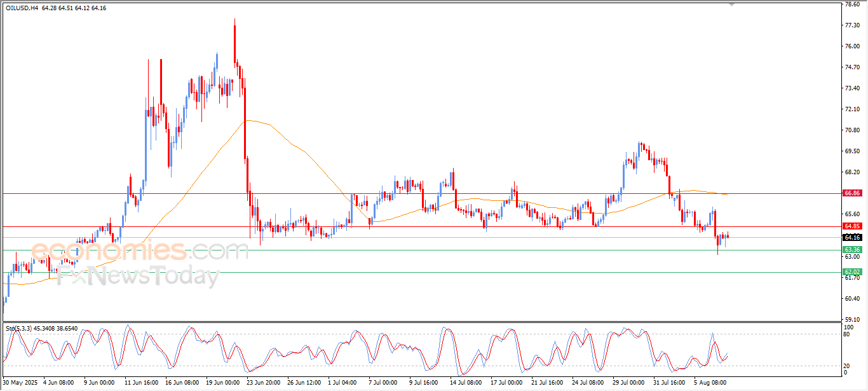Select the red 64.85 price tag

tap(852, 226)
